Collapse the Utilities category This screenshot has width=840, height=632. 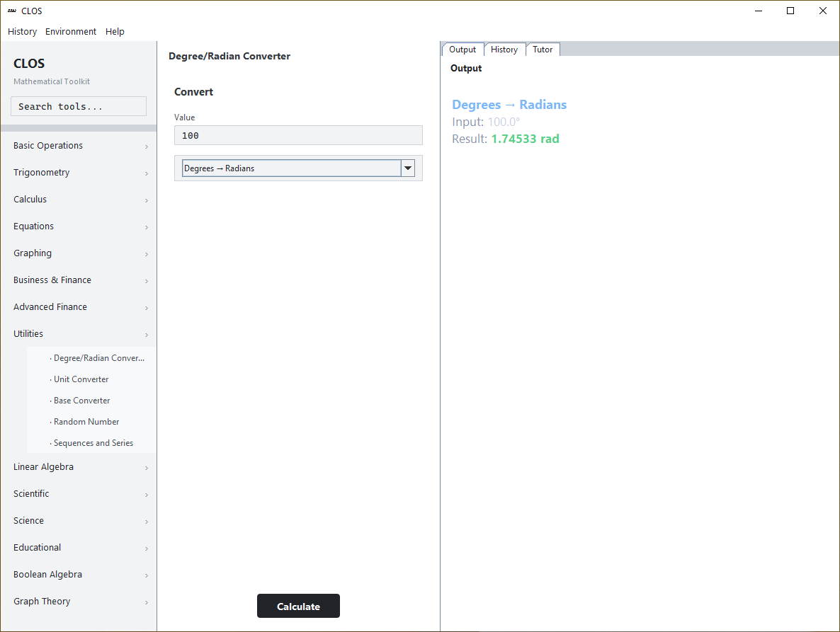pos(79,333)
